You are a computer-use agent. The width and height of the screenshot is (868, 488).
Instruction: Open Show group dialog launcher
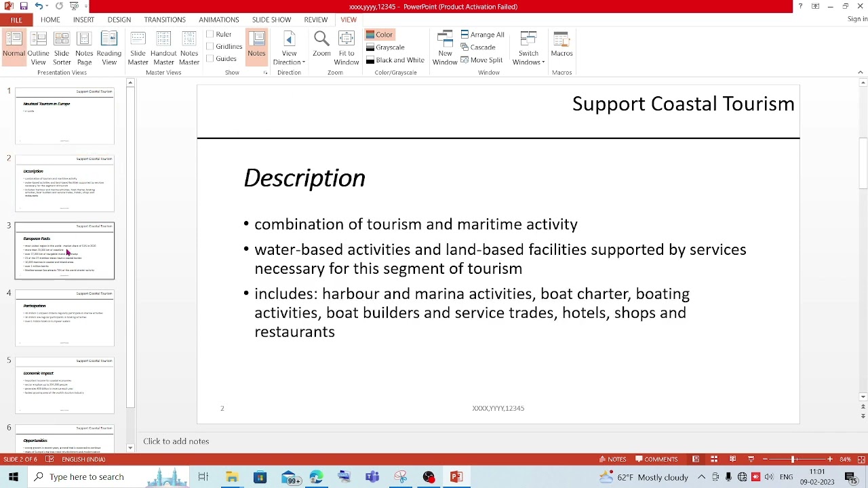pos(265,73)
